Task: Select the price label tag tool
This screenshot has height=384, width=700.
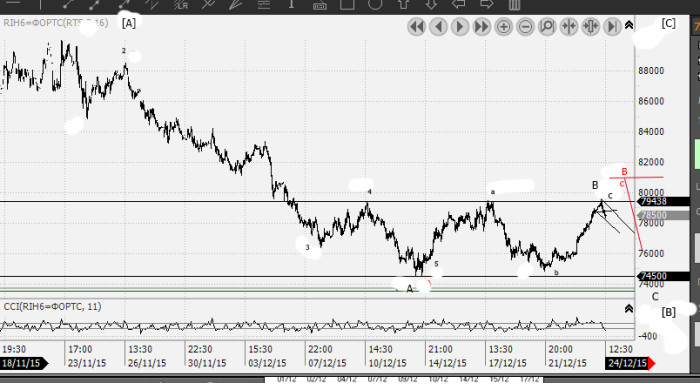Action: coord(320,5)
